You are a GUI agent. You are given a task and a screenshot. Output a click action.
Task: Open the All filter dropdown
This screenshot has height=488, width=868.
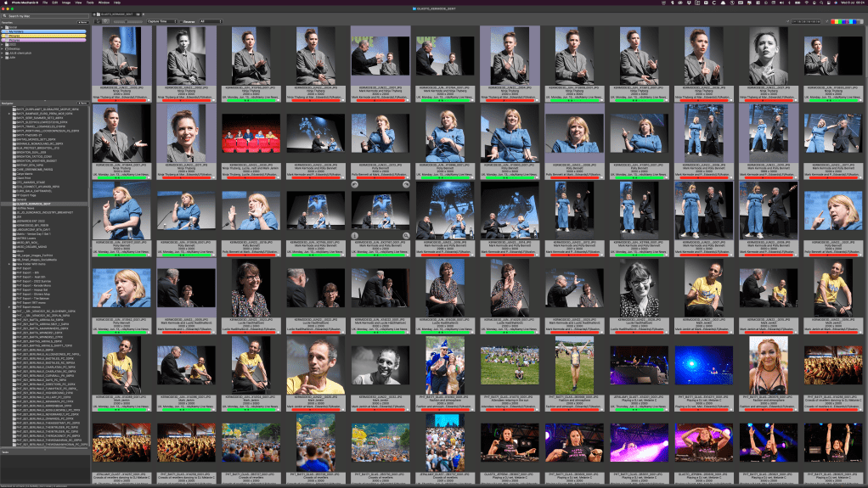tap(211, 21)
